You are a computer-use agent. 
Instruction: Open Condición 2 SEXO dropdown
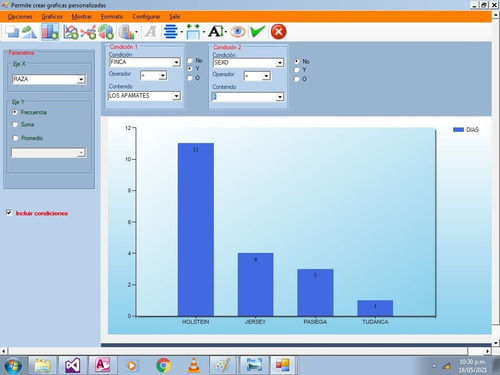click(280, 63)
